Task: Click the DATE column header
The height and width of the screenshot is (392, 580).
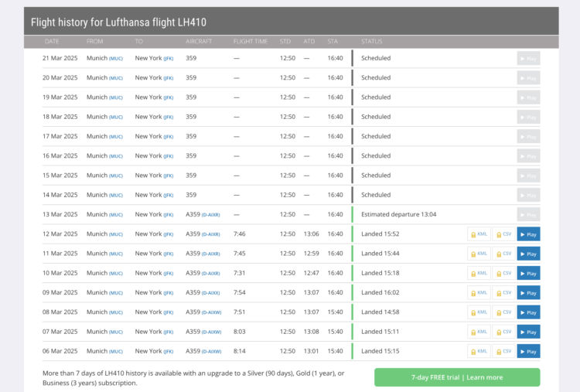Action: pos(52,42)
